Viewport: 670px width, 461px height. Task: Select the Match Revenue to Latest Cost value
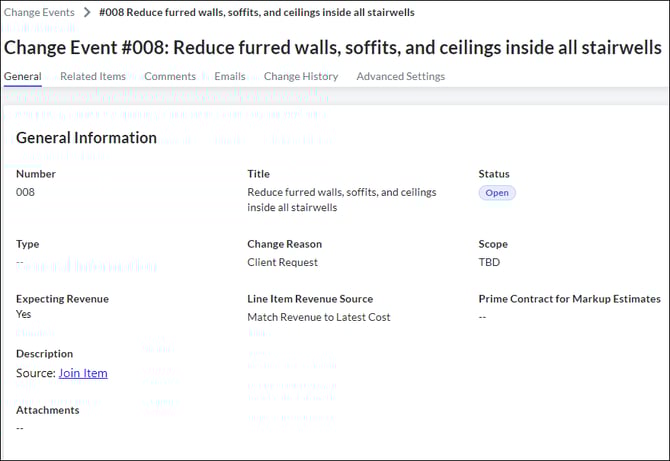coord(318,317)
